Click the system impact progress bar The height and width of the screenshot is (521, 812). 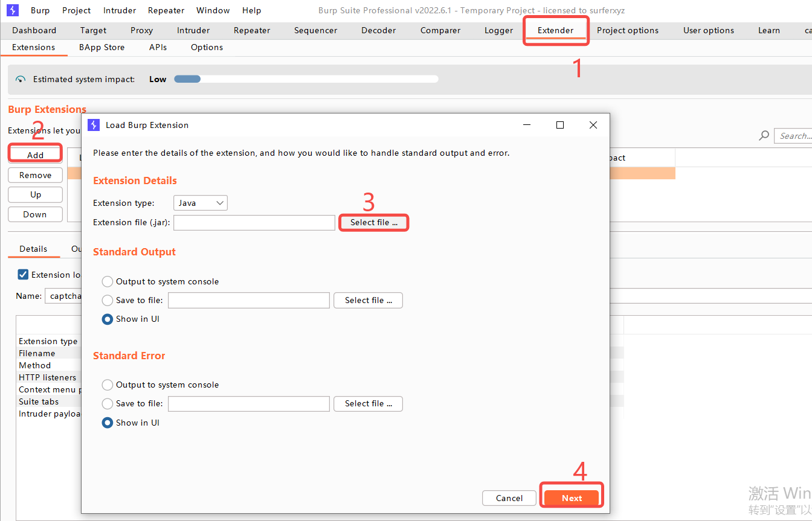tap(306, 79)
